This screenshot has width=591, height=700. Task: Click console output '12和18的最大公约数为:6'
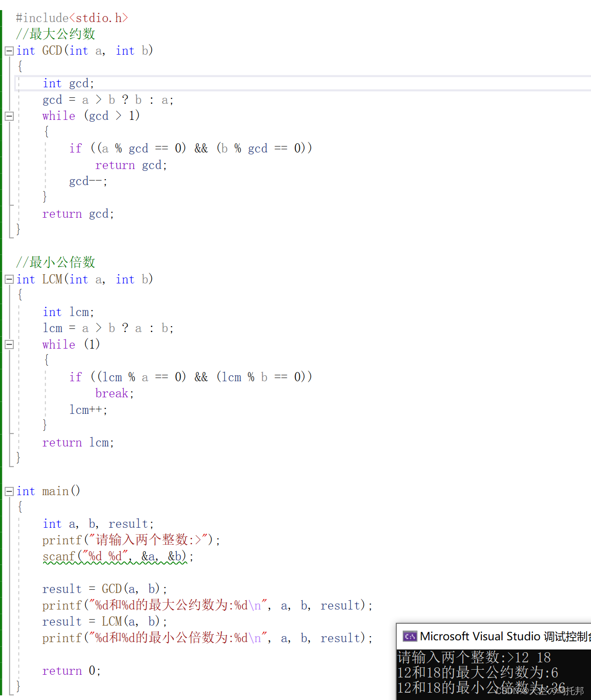click(x=478, y=672)
